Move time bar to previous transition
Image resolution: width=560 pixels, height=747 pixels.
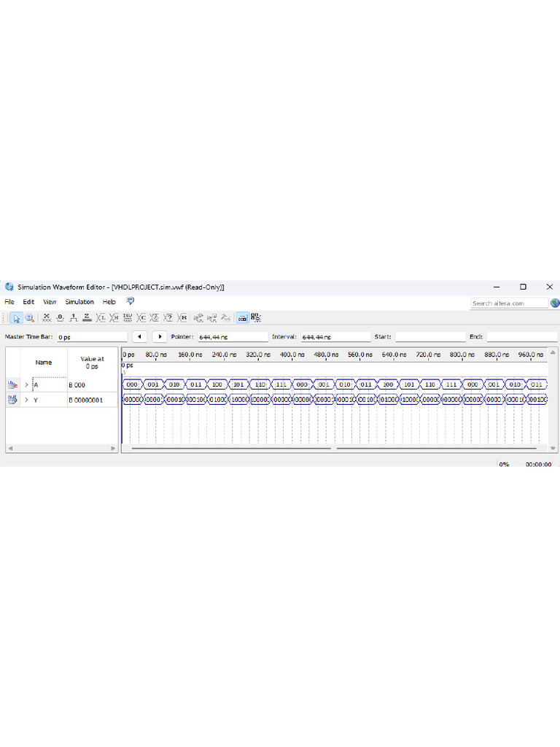[x=139, y=337]
